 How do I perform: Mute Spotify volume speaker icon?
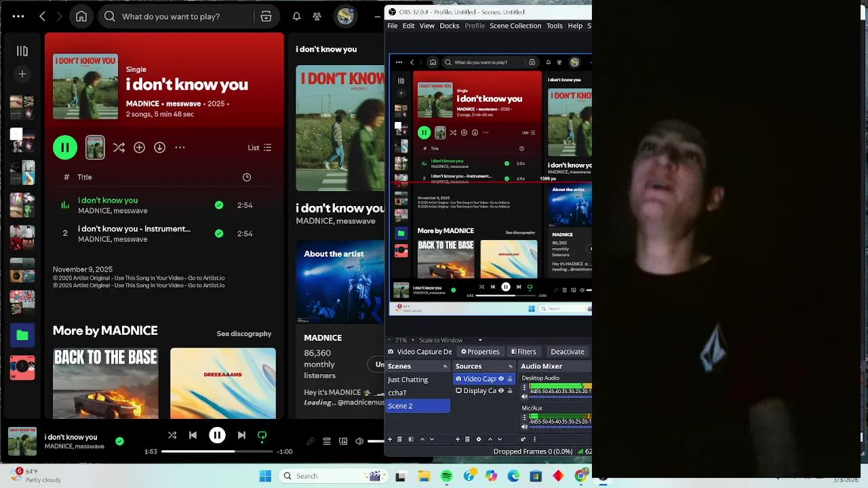359,441
